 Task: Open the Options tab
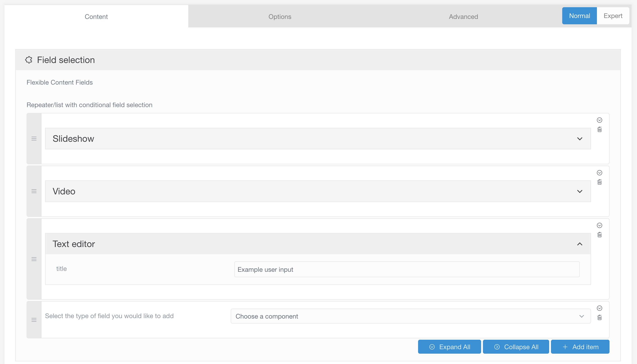click(280, 16)
